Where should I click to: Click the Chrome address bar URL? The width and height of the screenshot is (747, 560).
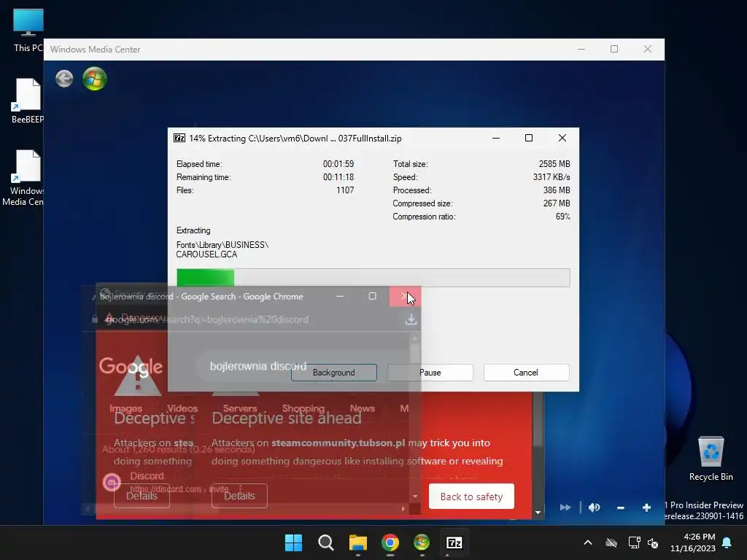point(207,319)
